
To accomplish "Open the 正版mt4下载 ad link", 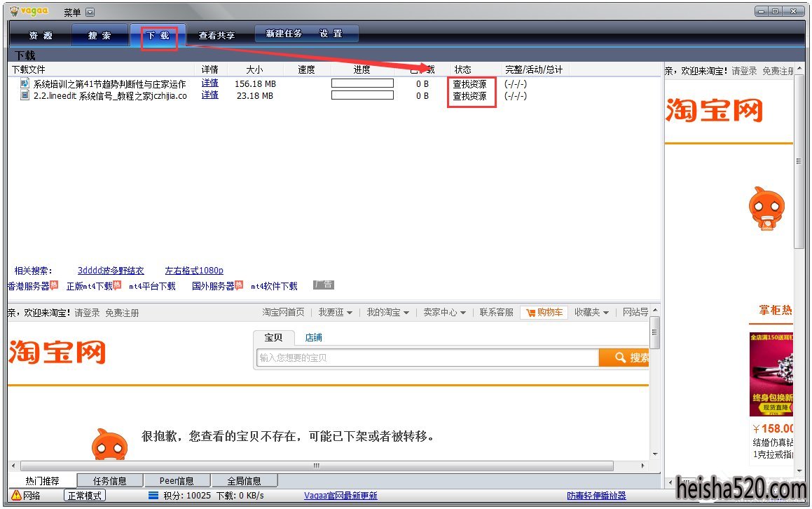I will [89, 286].
